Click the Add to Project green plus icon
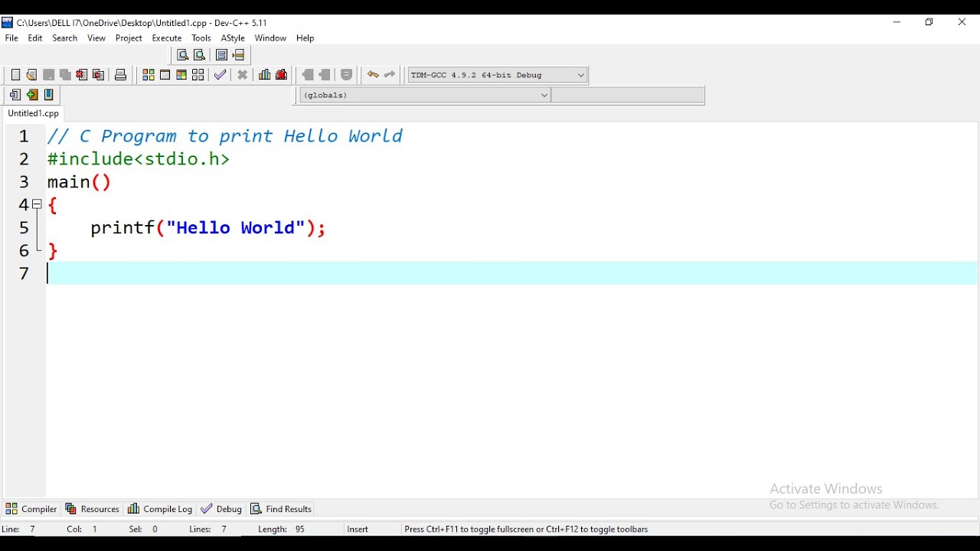980x551 pixels. tap(32, 95)
